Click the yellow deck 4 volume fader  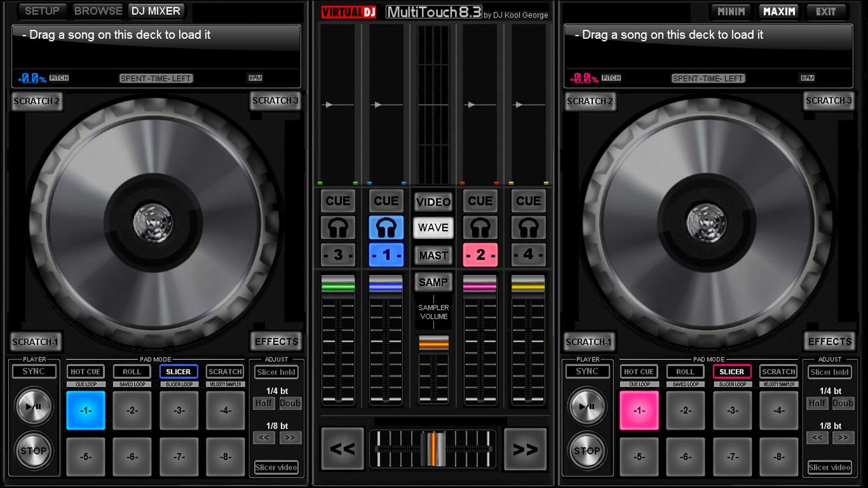tap(528, 286)
